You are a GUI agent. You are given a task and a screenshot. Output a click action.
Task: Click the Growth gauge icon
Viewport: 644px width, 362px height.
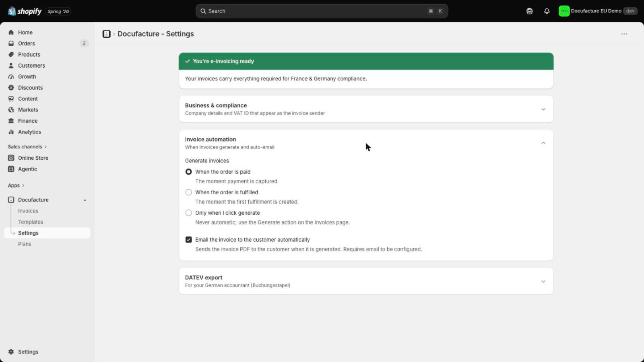[11, 77]
